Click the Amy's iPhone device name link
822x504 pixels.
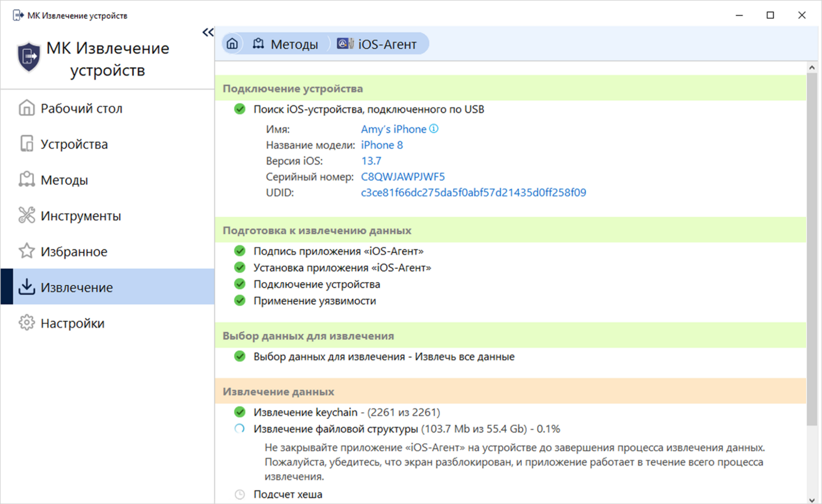pos(393,129)
